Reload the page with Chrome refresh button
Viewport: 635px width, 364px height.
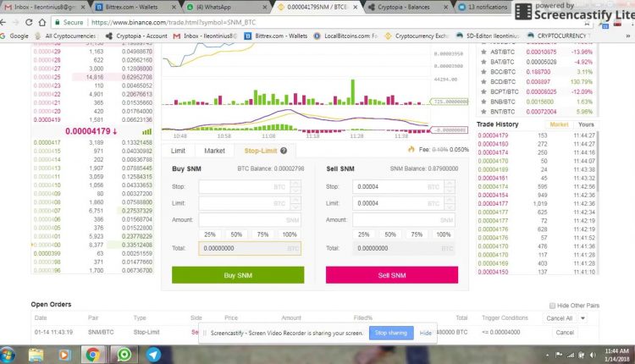[29, 22]
